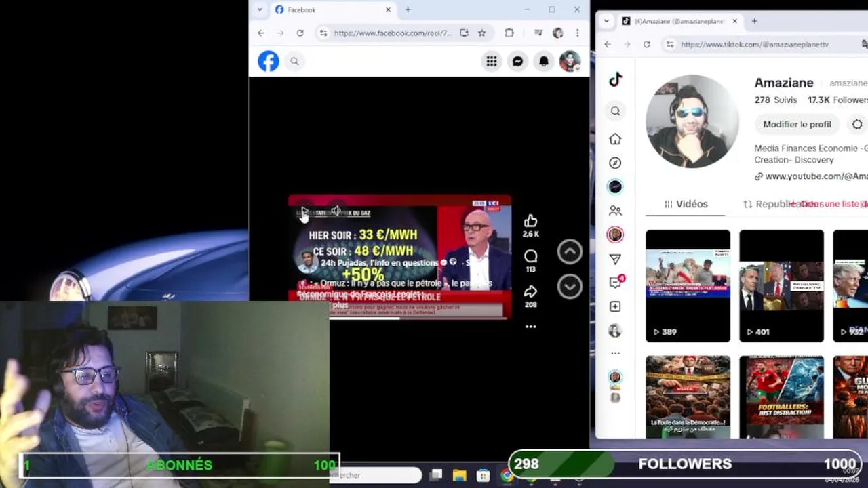Open TikTok search in sidebar
Viewport: 868px width, 488px height.
tap(615, 111)
